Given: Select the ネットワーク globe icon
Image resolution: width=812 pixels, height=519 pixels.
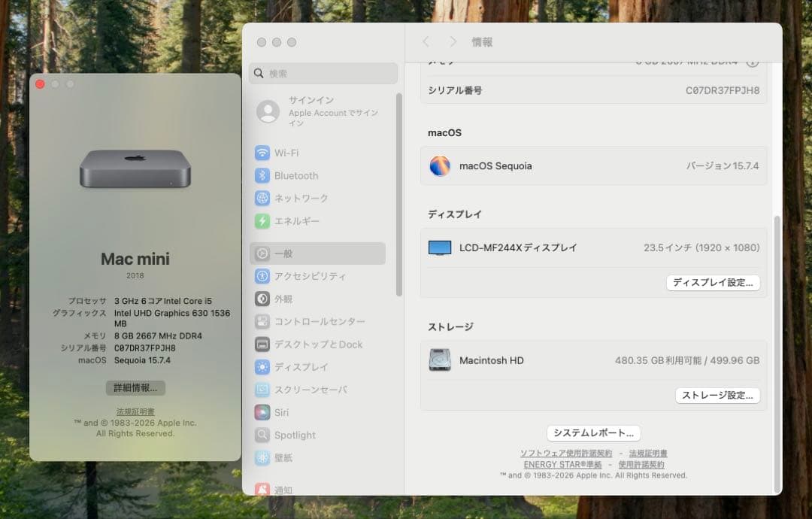Looking at the screenshot, I should coord(262,198).
